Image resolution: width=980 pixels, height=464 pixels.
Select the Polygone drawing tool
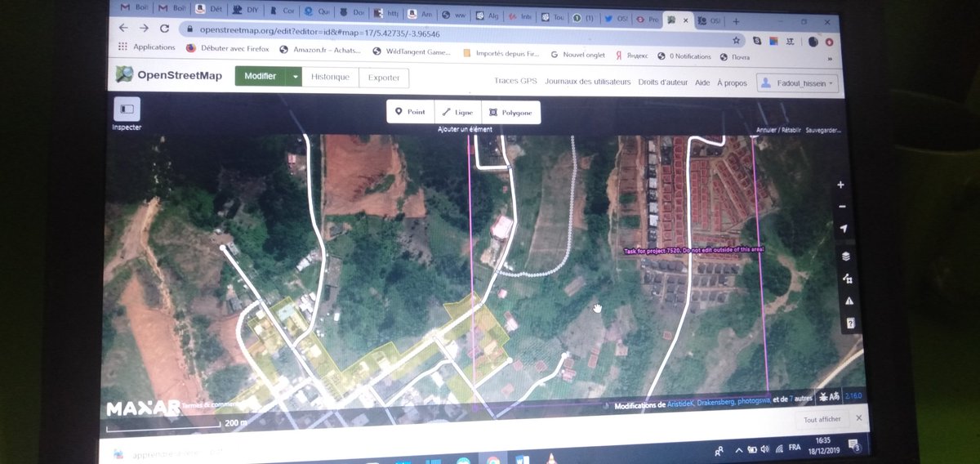pyautogui.click(x=511, y=112)
